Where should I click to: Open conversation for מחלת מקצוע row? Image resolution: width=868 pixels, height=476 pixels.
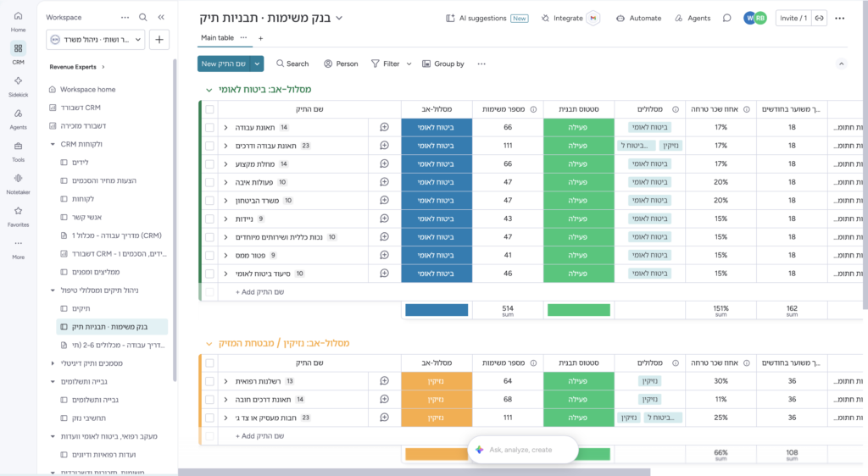pyautogui.click(x=384, y=163)
